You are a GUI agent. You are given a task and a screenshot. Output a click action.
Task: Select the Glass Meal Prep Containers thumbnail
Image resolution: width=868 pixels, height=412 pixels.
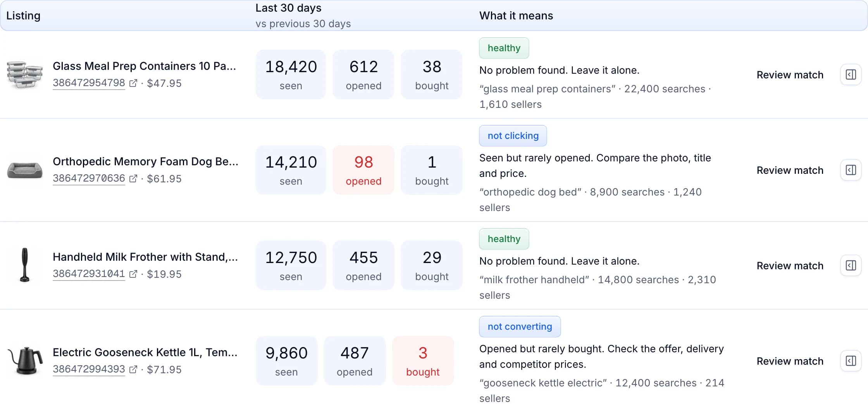coord(25,74)
